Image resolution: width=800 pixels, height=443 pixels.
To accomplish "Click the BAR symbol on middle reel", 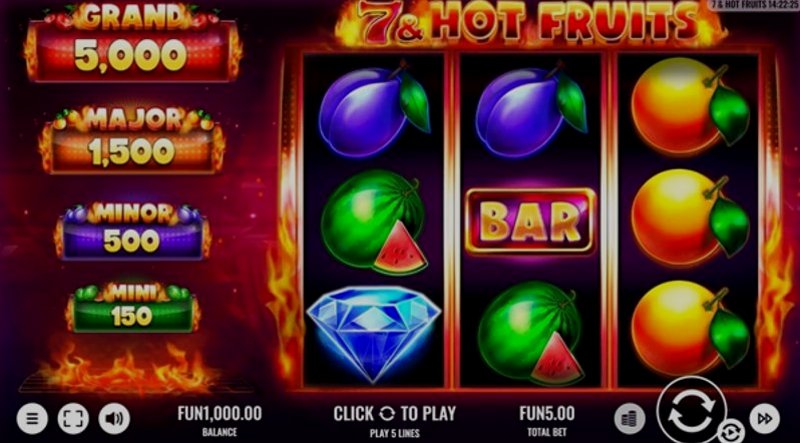I will (x=531, y=222).
